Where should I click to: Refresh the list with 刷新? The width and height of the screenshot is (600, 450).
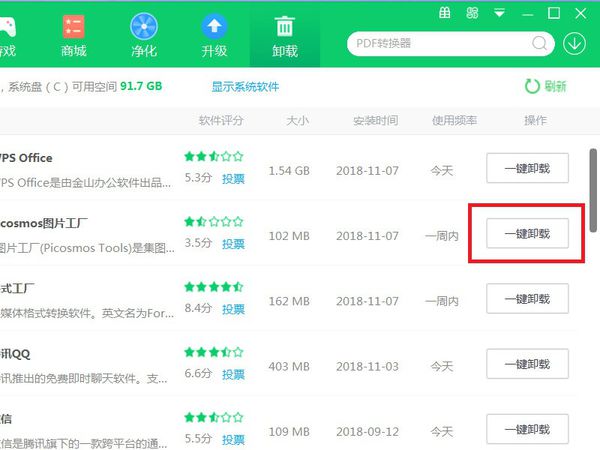click(545, 86)
